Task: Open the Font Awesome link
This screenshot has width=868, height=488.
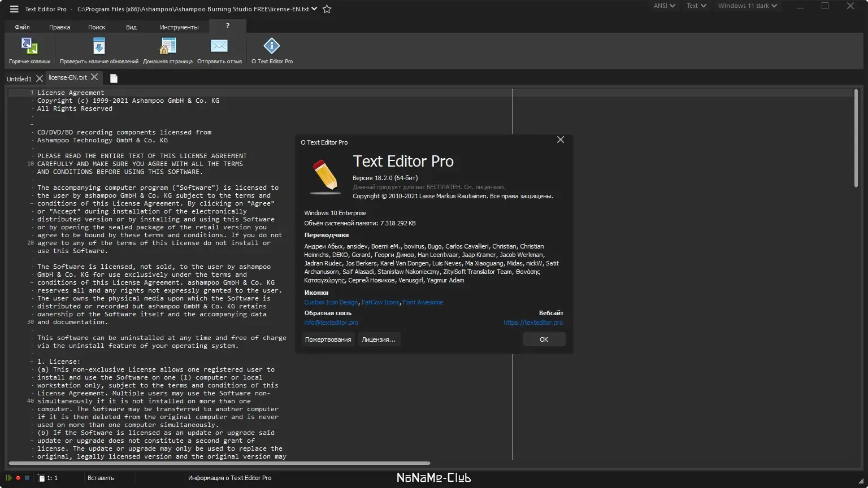Action: pyautogui.click(x=423, y=302)
